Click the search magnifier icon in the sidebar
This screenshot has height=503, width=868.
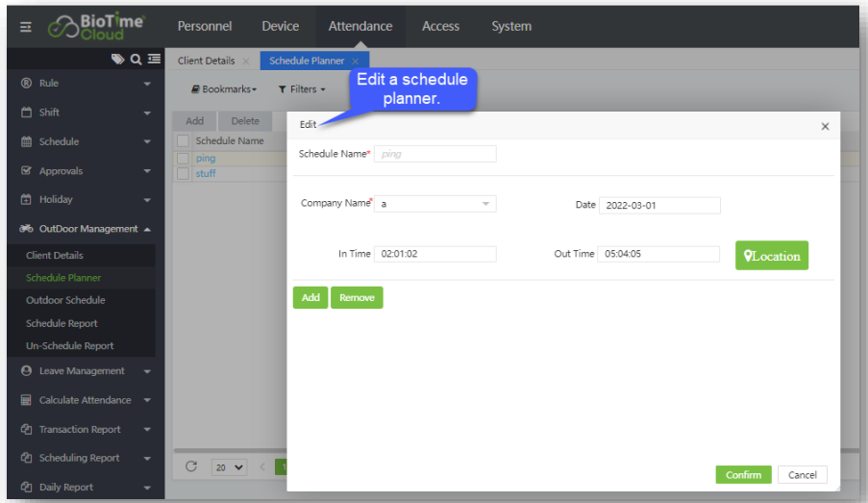coord(134,60)
